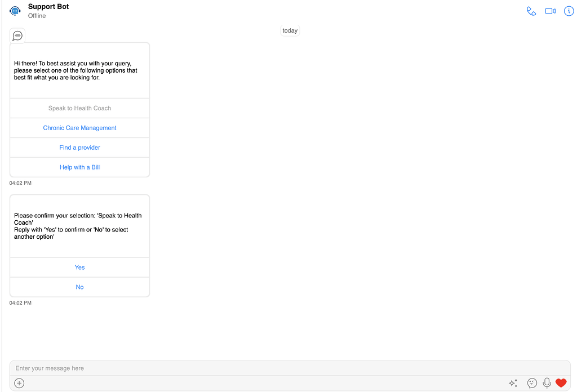Image resolution: width=577 pixels, height=392 pixels.
Task: Open the AI sparkle assistant
Action: (x=513, y=383)
